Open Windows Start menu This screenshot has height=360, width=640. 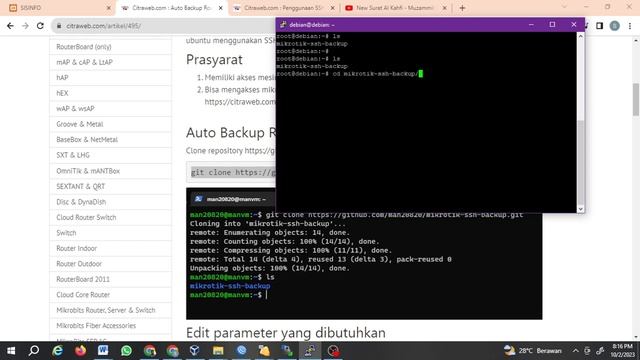click(11, 351)
